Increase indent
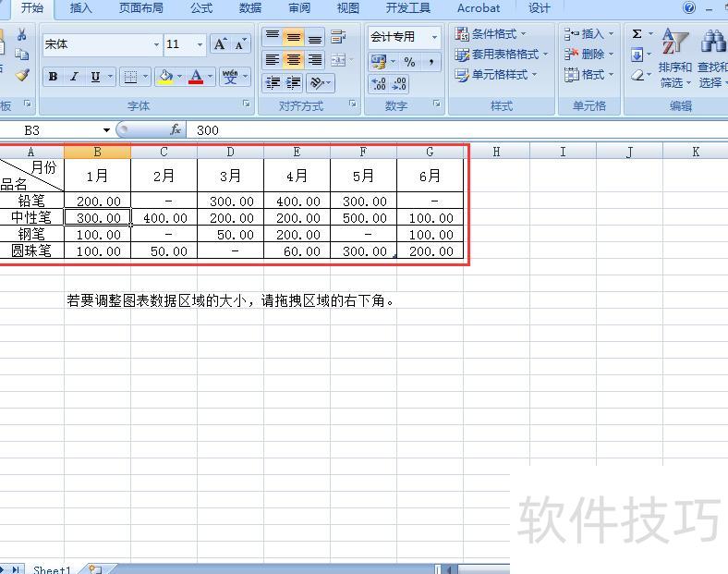728x574 pixels. pyautogui.click(x=294, y=83)
